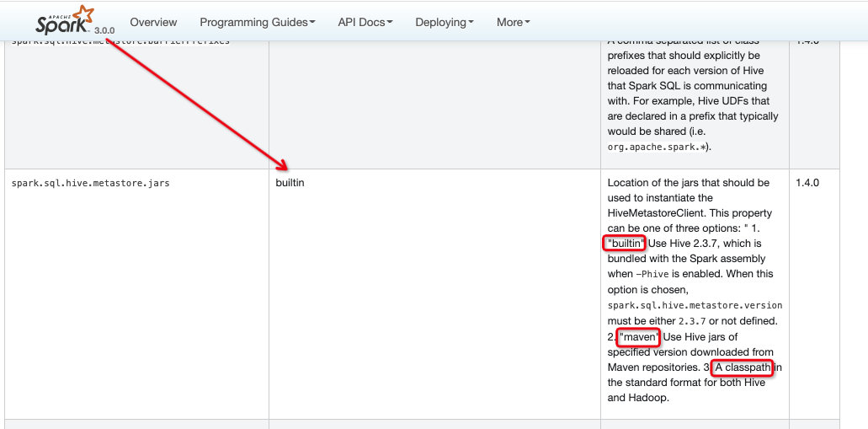Click the "Maven repositories" description text
868x429 pixels.
(x=653, y=367)
